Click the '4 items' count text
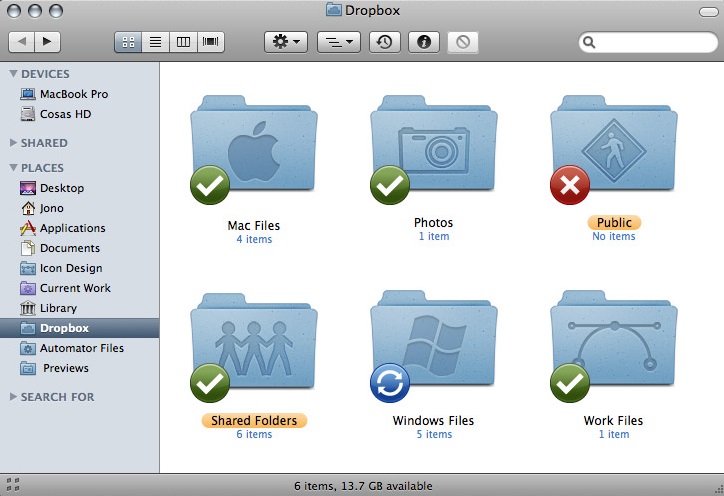Image resolution: width=724 pixels, height=496 pixels. (x=254, y=239)
